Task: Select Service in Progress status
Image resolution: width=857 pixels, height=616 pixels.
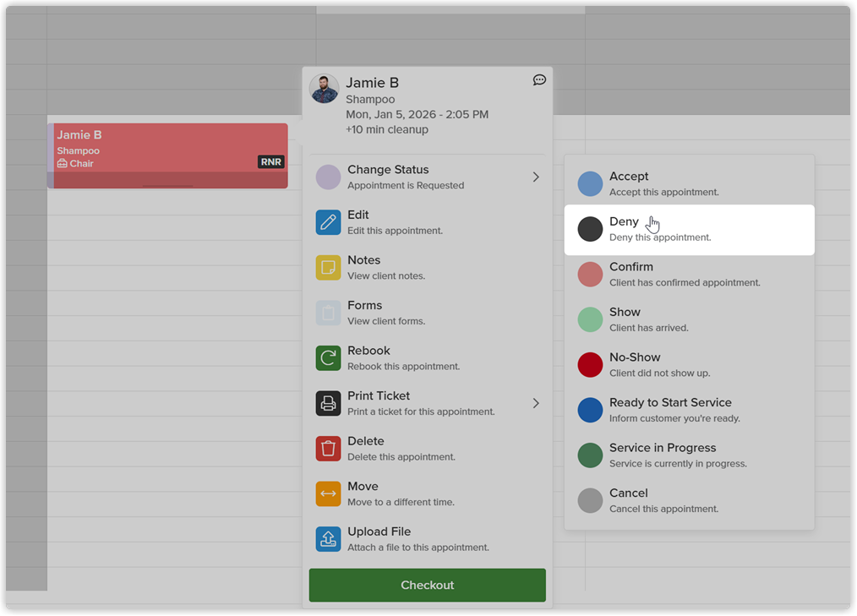Action: pyautogui.click(x=689, y=455)
